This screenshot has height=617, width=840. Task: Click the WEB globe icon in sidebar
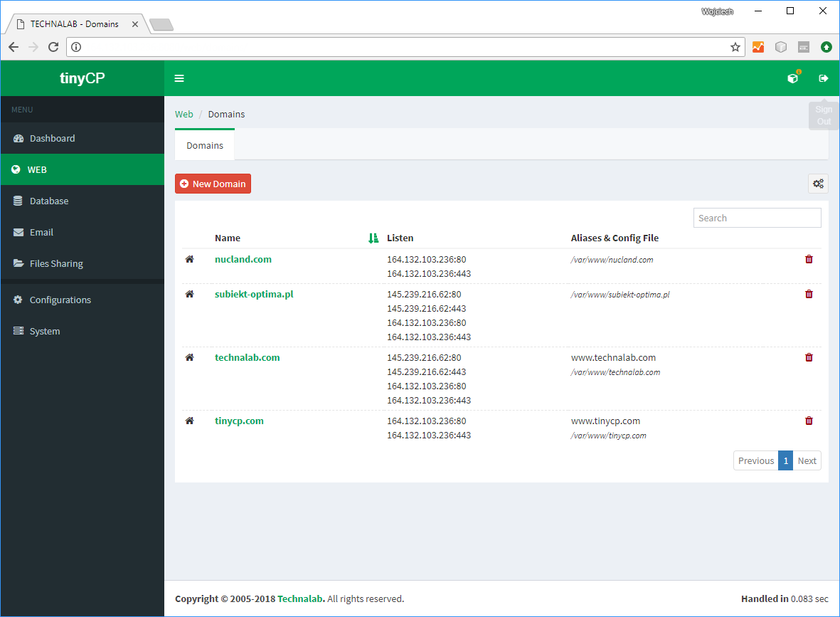click(16, 169)
